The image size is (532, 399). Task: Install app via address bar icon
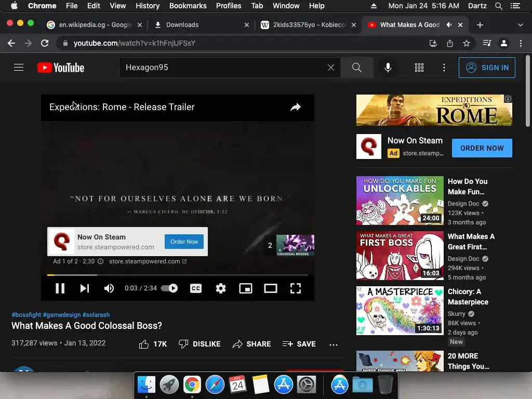(433, 43)
